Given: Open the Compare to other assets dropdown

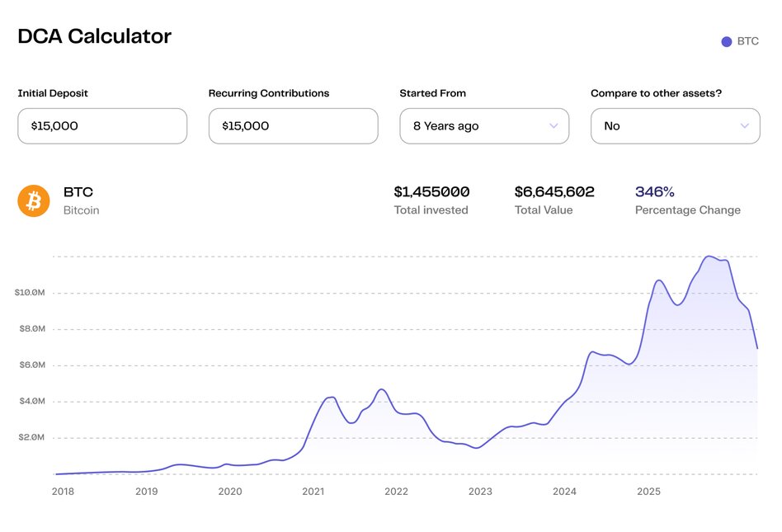Looking at the screenshot, I should pyautogui.click(x=675, y=126).
